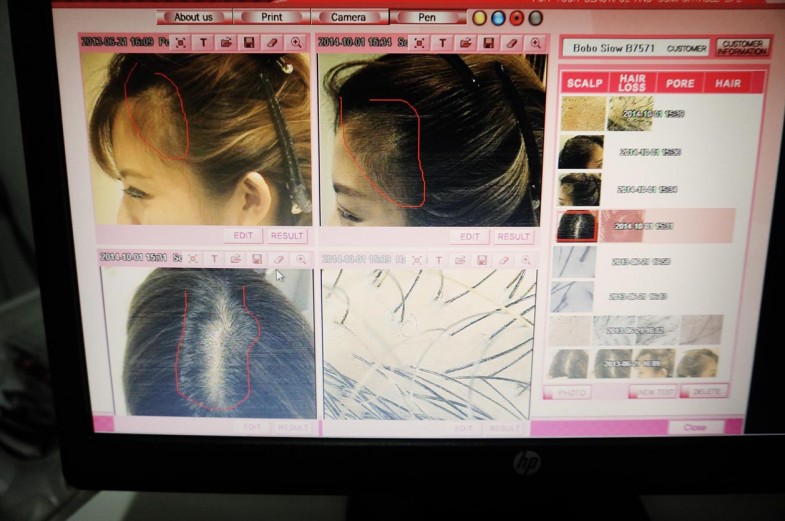Image resolution: width=785 pixels, height=521 pixels.
Task: Pick the eraser in the 2013-06-21 16:09 panel
Action: point(272,43)
